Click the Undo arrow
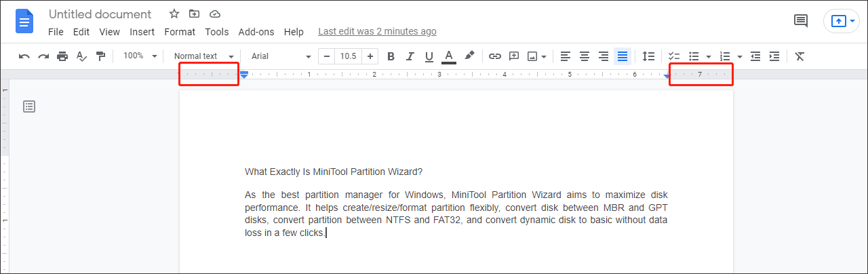Image resolution: width=868 pixels, height=274 pixels. point(24,56)
